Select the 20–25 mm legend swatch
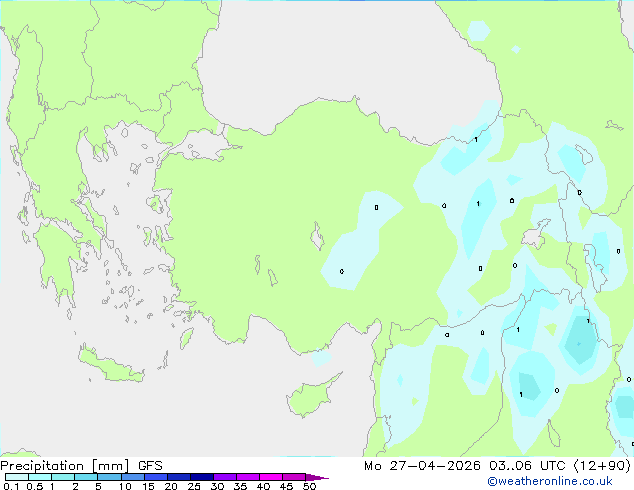The image size is (634, 490). [x=179, y=477]
